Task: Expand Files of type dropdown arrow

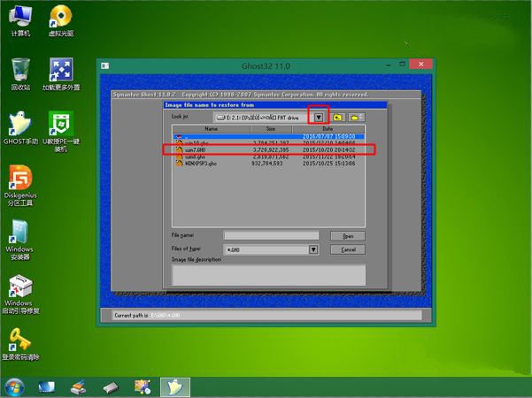Action: coord(313,249)
